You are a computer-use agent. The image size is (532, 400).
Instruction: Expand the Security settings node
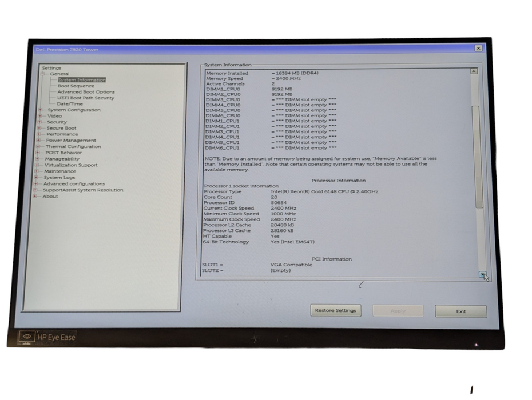point(39,122)
